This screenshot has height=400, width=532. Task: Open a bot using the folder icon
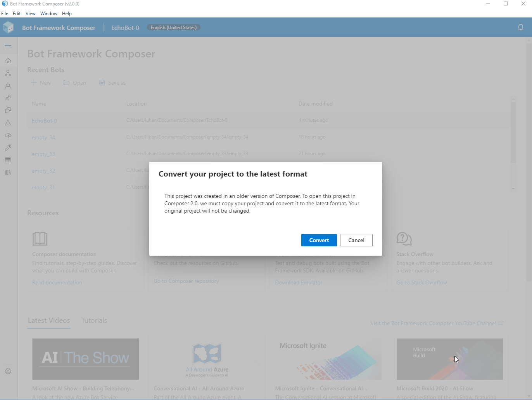click(x=74, y=82)
